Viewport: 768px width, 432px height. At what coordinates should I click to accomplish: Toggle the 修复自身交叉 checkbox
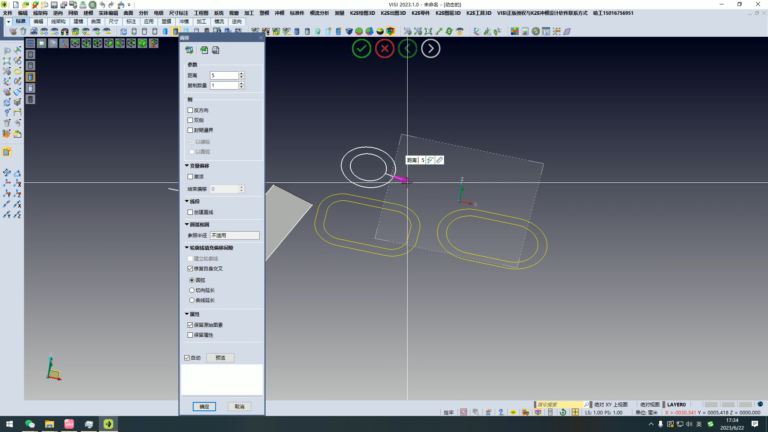190,268
